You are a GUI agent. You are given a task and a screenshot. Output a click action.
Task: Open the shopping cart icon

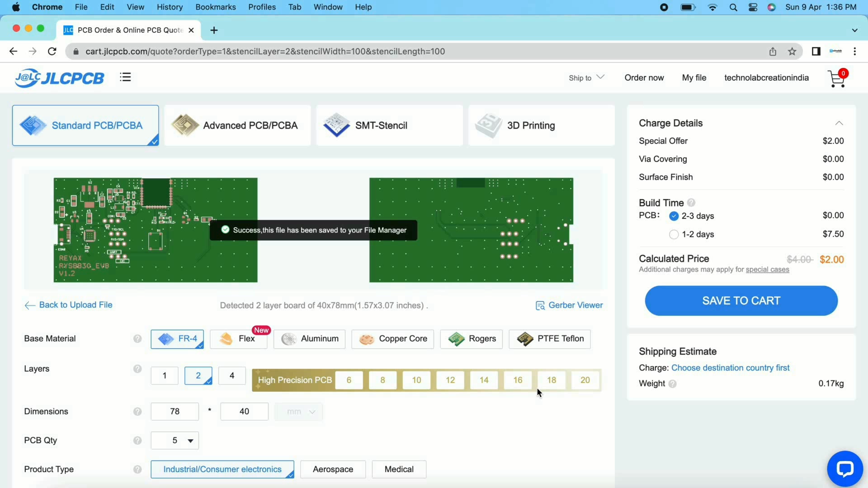[837, 78]
